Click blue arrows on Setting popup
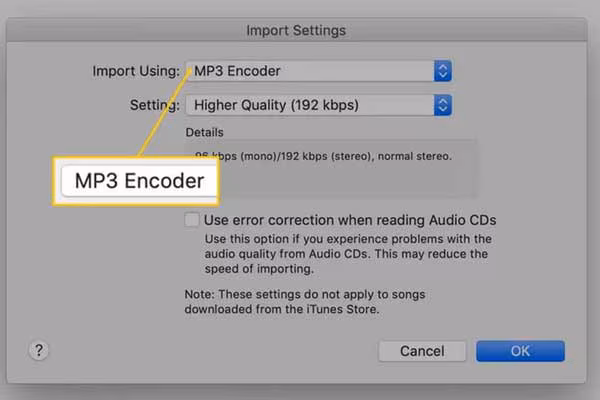 coord(443,105)
